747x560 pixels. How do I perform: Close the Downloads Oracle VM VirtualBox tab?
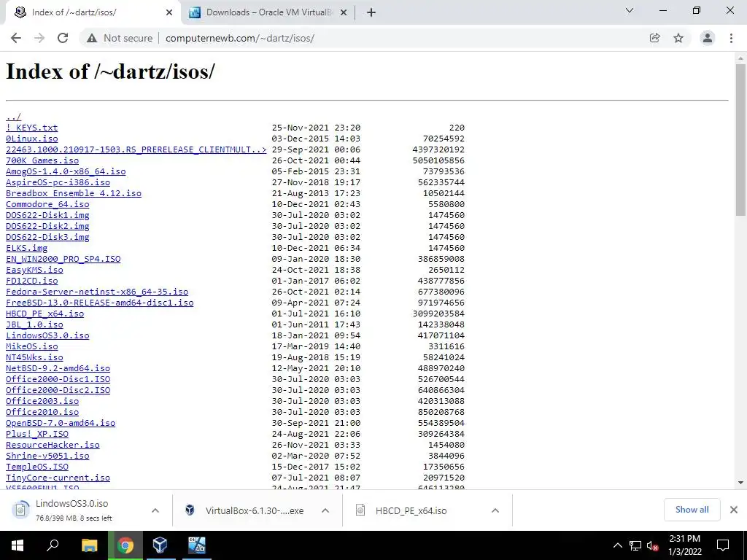coord(344,12)
